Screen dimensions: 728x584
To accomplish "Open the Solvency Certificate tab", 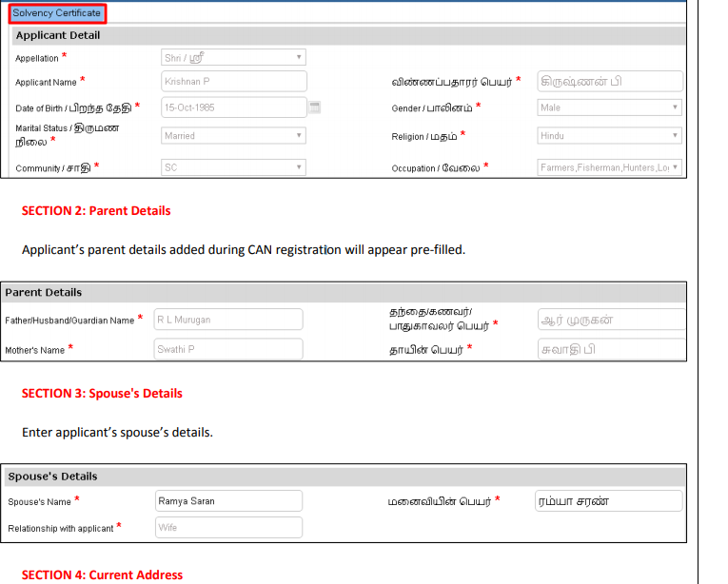I will pyautogui.click(x=57, y=13).
